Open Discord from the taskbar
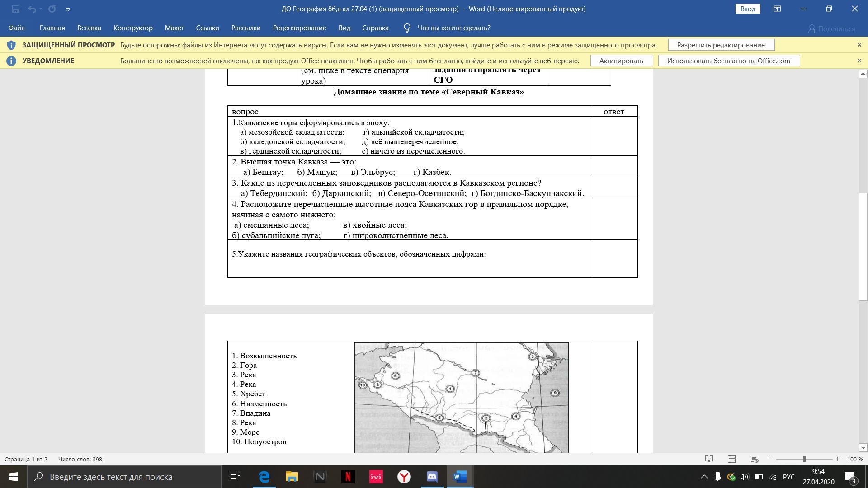Screen dimensions: 868x488 coord(432,477)
